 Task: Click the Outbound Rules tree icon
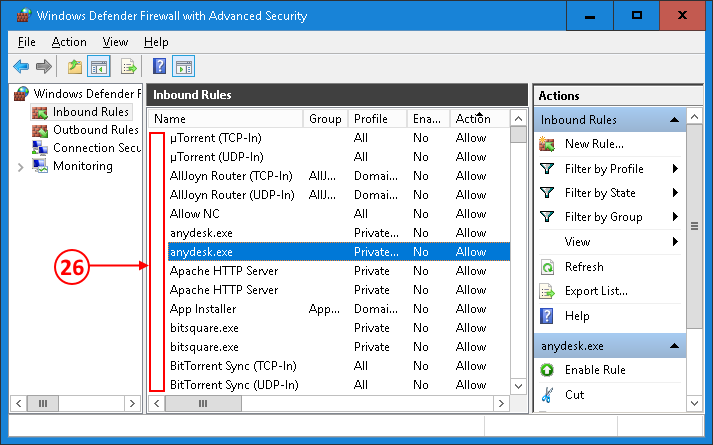click(40, 130)
